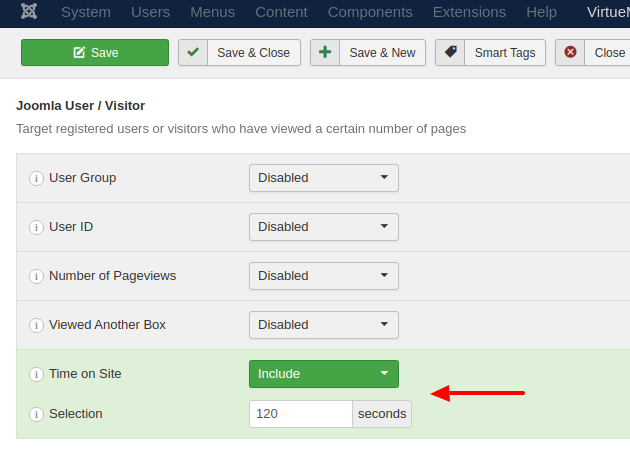630x457 pixels.
Task: Click the info icon beside User Group
Action: point(37,178)
